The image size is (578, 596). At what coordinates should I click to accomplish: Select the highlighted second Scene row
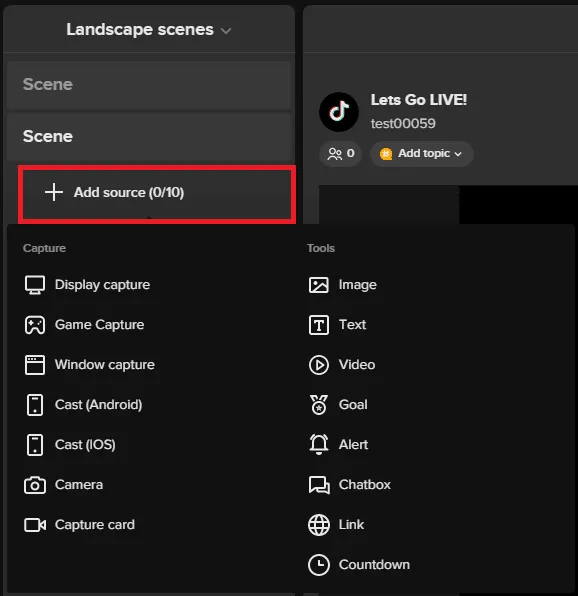pos(149,137)
